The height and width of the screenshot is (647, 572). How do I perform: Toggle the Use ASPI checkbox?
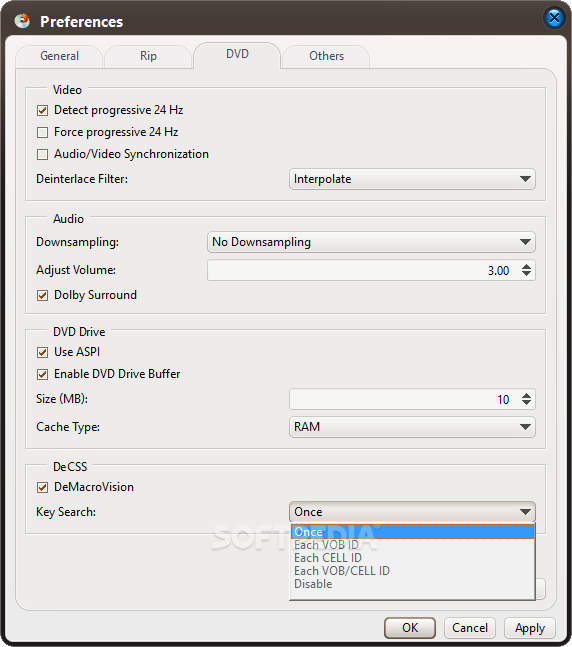tap(42, 352)
